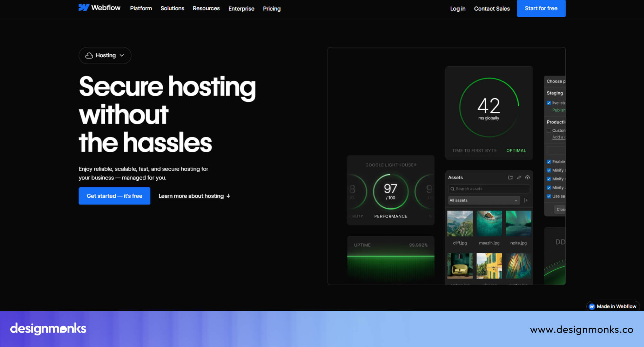Click the magnifier icon in Search assets
Viewport: 644px width, 347px height.
click(452, 189)
